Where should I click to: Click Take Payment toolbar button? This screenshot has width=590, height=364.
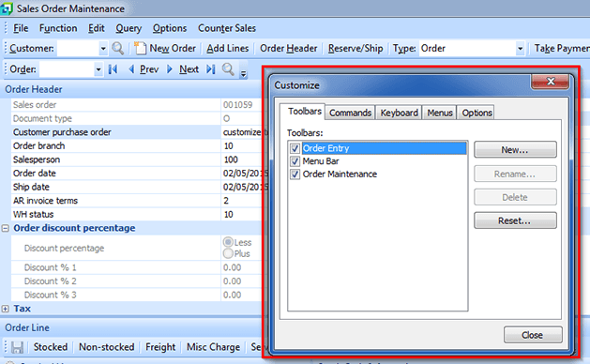(x=562, y=49)
